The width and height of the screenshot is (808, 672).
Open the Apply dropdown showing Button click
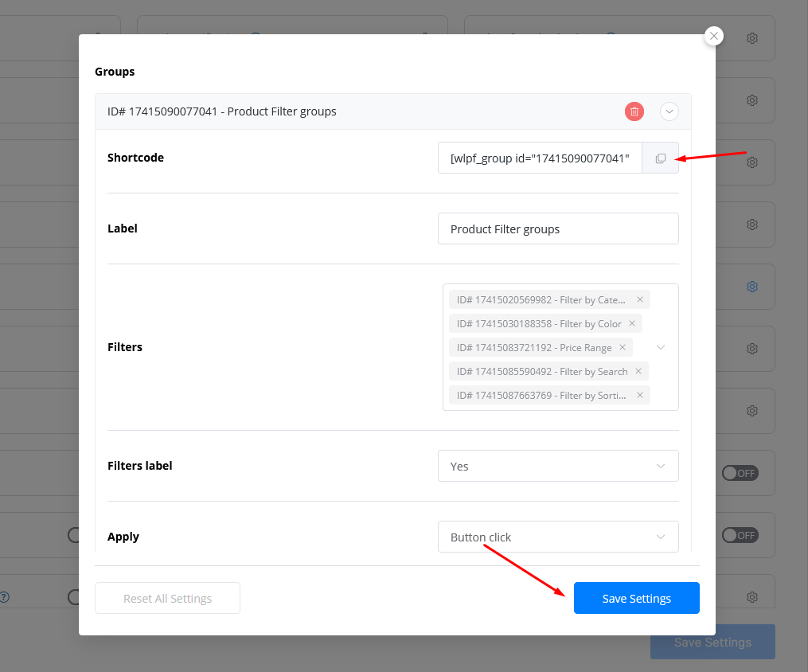[557, 537]
